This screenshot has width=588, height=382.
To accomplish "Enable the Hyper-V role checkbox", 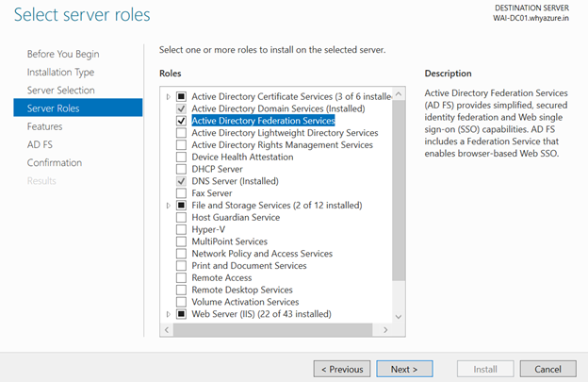I will click(182, 229).
